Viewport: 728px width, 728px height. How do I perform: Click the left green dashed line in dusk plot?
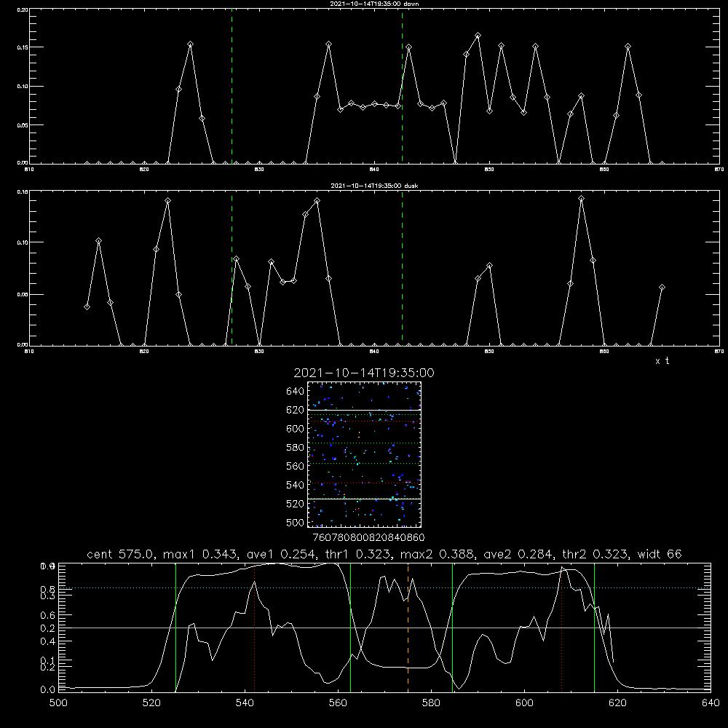[x=232, y=268]
